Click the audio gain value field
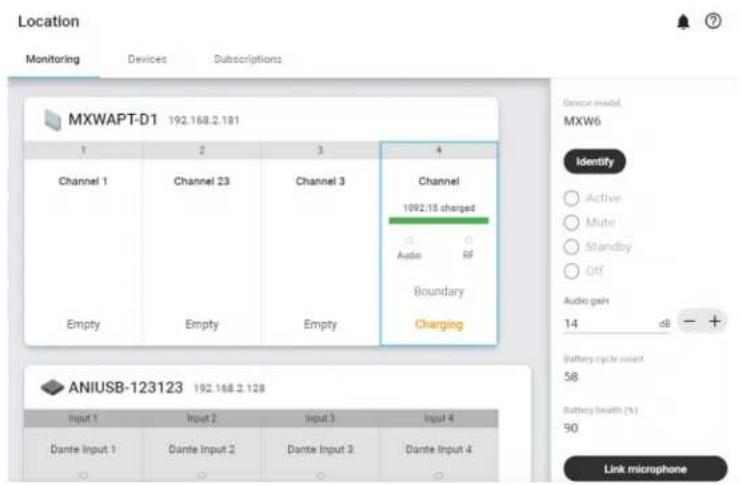This screenshot has height=485, width=740. point(617,324)
